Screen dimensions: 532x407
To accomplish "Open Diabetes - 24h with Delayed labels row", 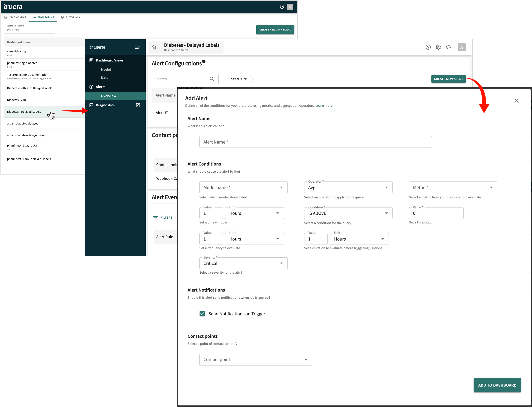I will [x=44, y=88].
